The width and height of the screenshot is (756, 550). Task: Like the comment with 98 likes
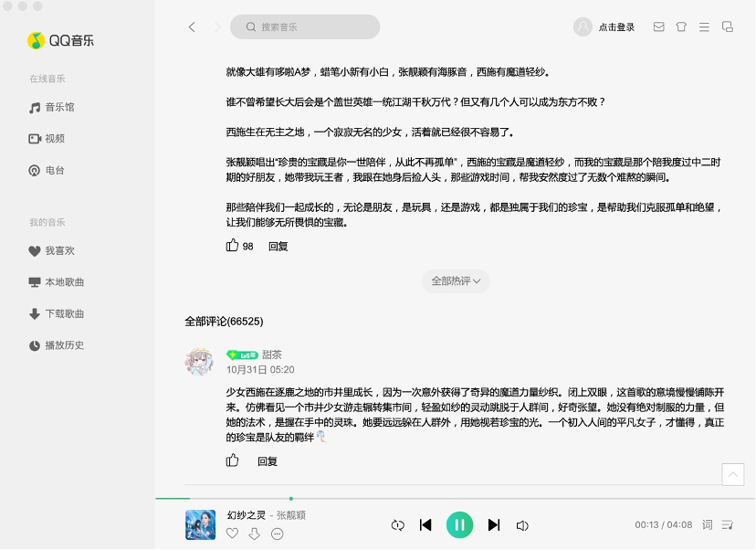[233, 246]
